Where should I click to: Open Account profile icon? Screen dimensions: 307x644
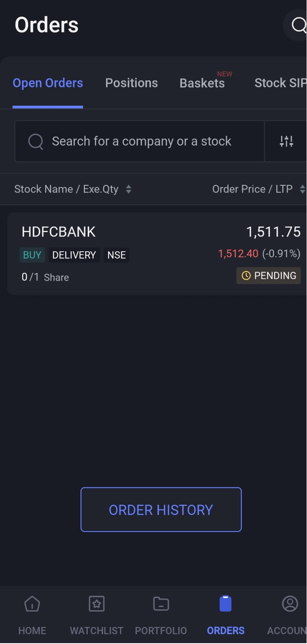click(290, 604)
